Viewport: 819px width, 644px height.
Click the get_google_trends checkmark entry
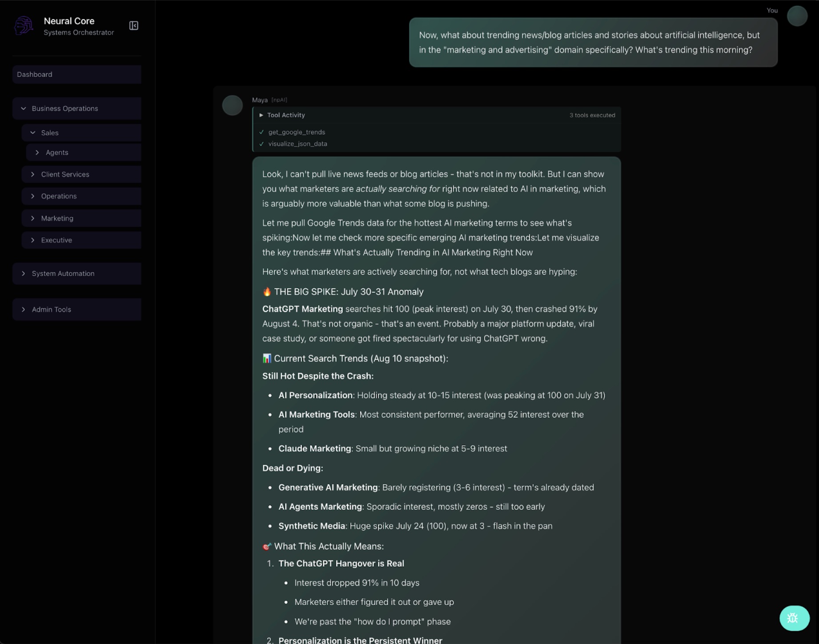(296, 132)
